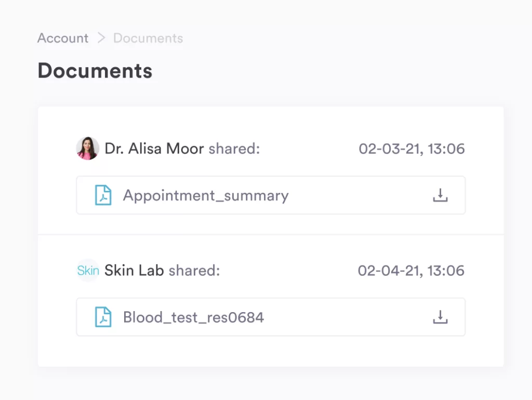Switch to the Account section via breadcrumb
The height and width of the screenshot is (400, 532).
tap(62, 38)
